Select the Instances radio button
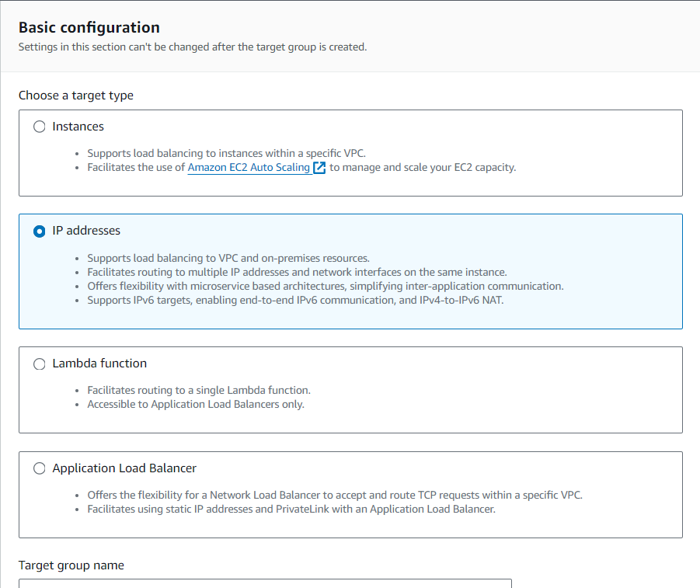The height and width of the screenshot is (588, 700). click(40, 127)
